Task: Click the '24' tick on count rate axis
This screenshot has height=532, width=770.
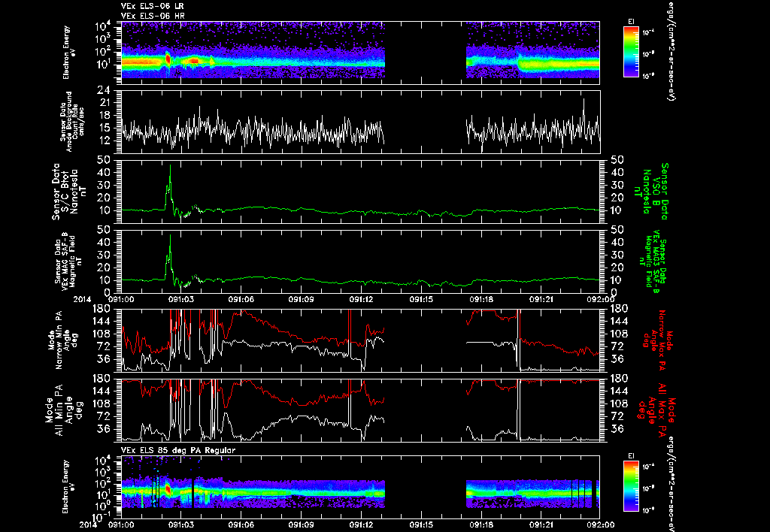Action: click(104, 91)
